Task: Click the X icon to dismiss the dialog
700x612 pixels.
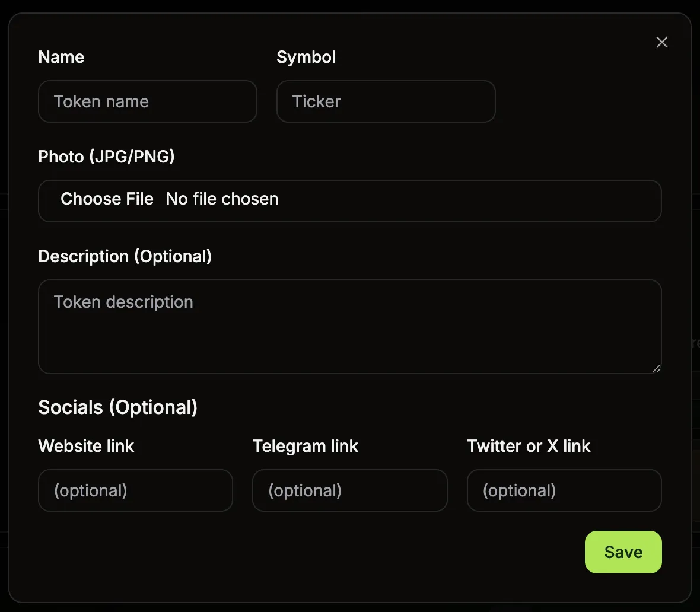Action: point(661,42)
